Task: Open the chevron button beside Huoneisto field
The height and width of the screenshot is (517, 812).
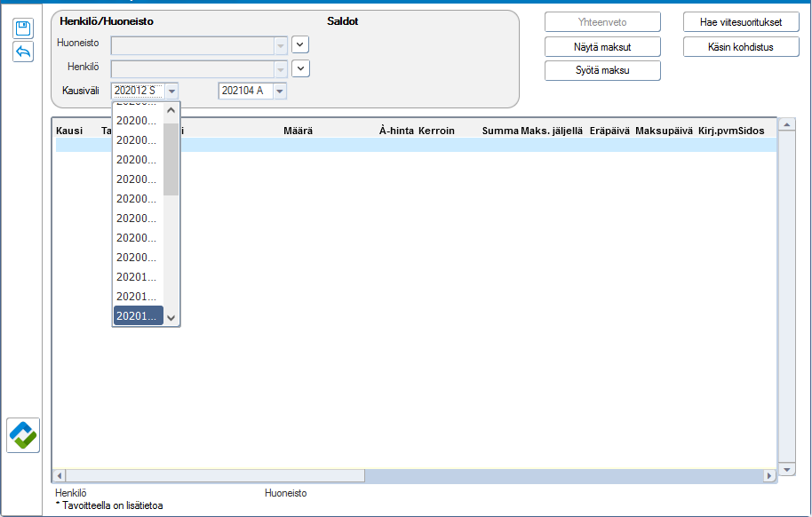Action: (x=300, y=44)
